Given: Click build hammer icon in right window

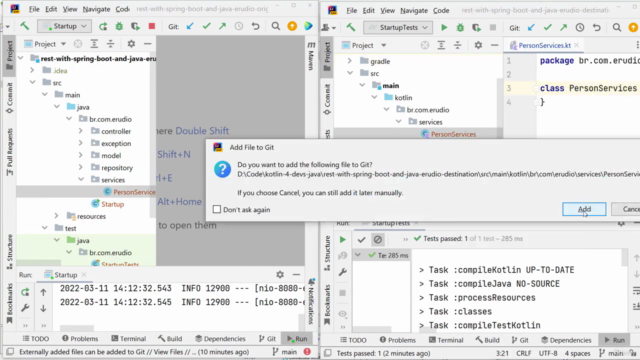Looking at the screenshot, I should point(351,27).
